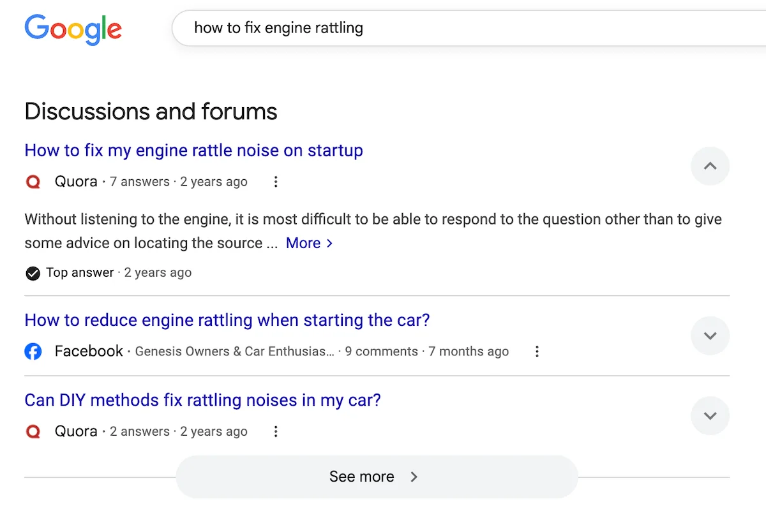The height and width of the screenshot is (532, 766).
Task: Click the Quora icon on the DIY methods result
Action: coord(33,431)
